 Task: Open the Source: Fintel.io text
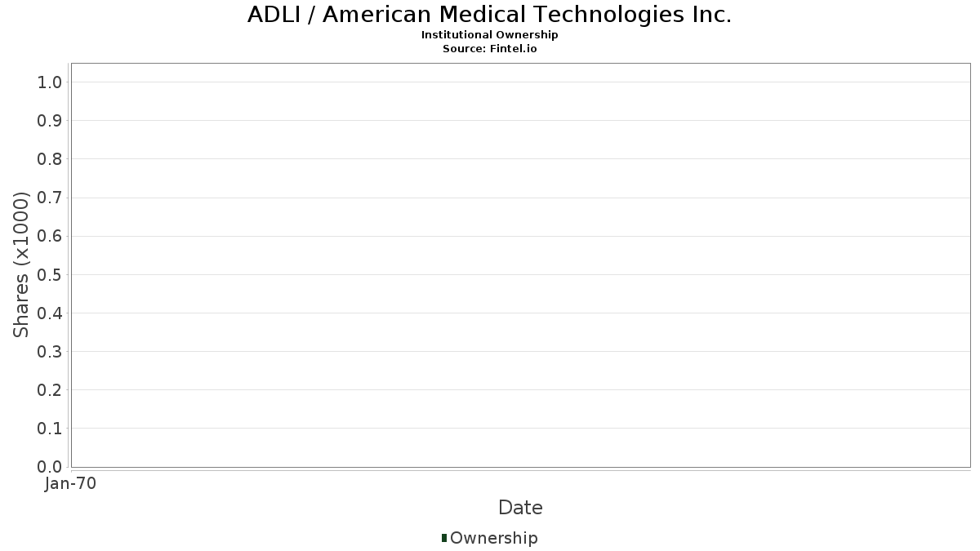[489, 49]
